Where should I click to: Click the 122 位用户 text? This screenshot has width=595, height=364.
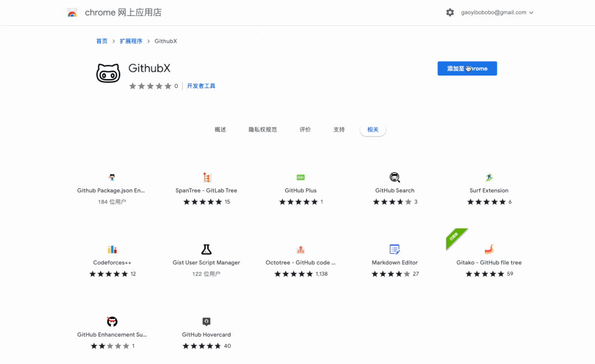click(x=206, y=274)
